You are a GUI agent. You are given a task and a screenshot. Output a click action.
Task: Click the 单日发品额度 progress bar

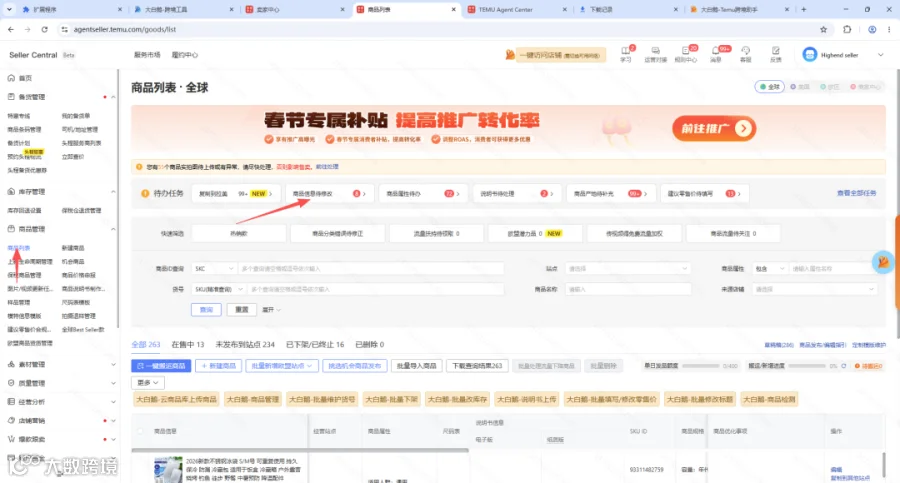(x=700, y=366)
